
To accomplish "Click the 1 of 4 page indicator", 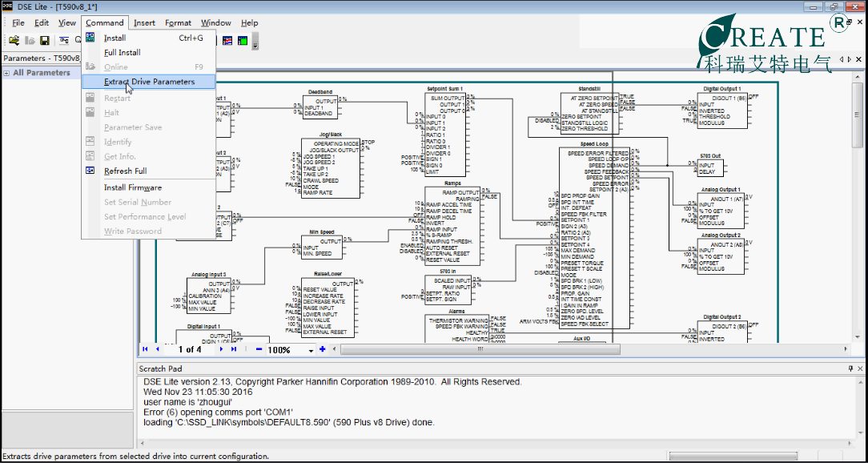I will tap(190, 349).
